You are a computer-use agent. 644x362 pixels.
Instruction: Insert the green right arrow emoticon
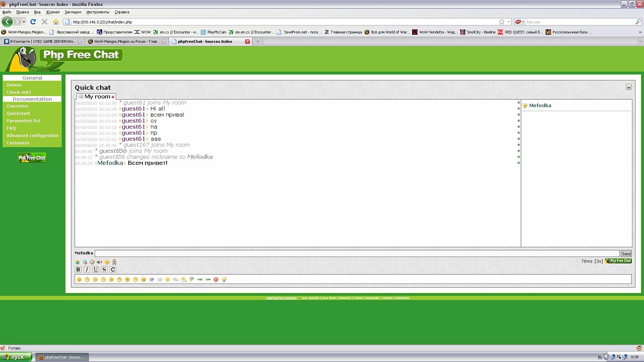[200, 280]
